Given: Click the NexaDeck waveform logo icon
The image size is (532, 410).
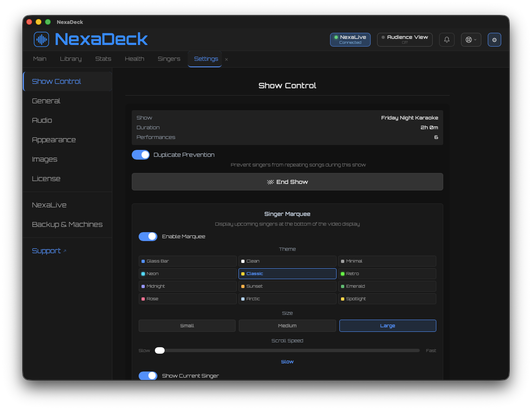Looking at the screenshot, I should click(41, 39).
